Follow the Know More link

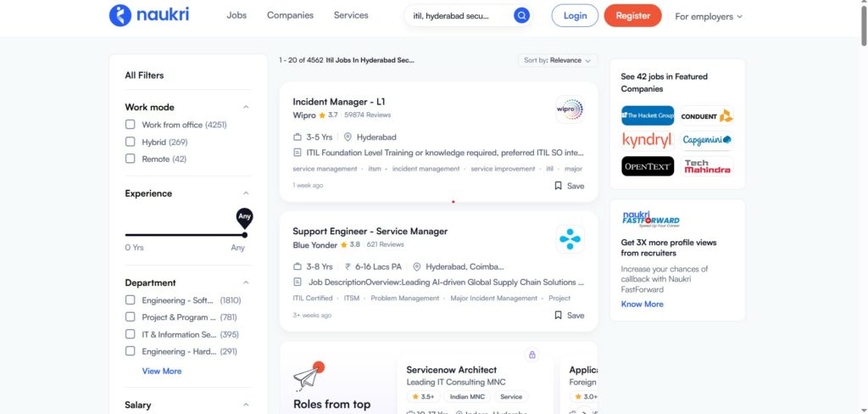point(642,304)
